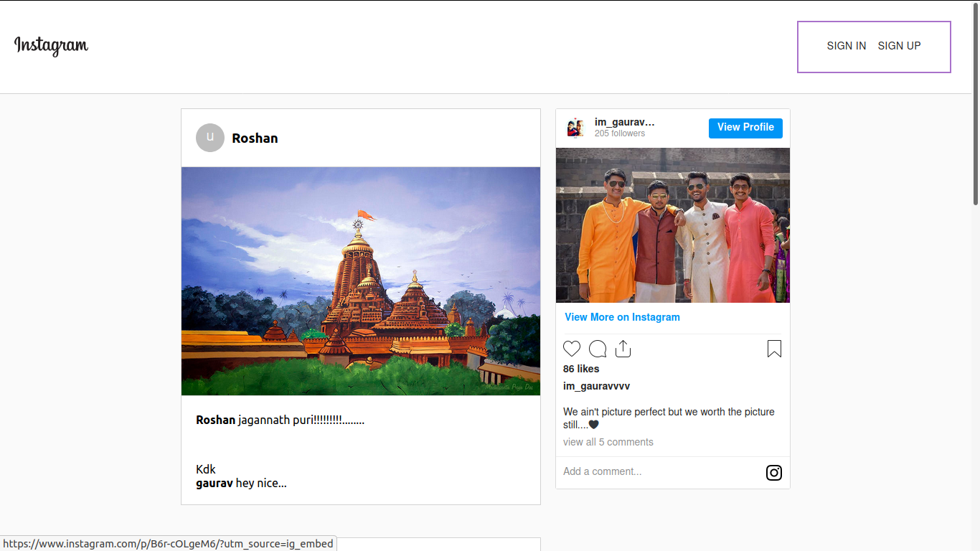Click the Instagram logo in the header
Viewport: 980px width, 551px height.
tap(51, 46)
